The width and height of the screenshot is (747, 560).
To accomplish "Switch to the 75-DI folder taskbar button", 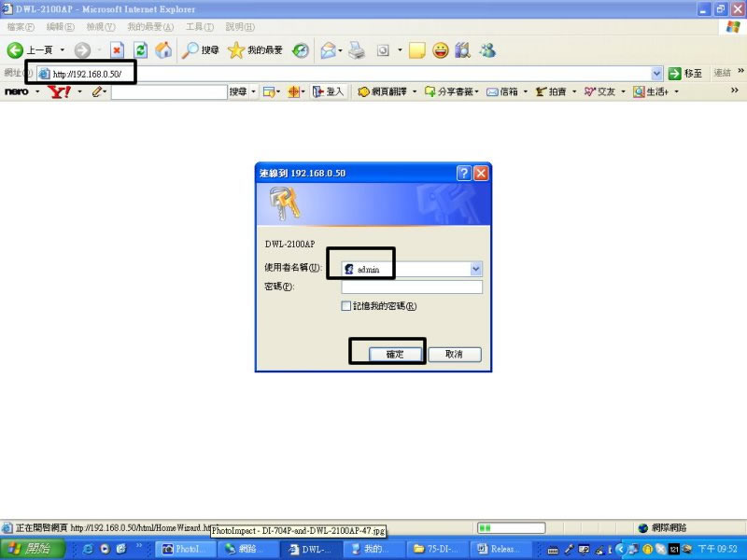I will [x=438, y=549].
